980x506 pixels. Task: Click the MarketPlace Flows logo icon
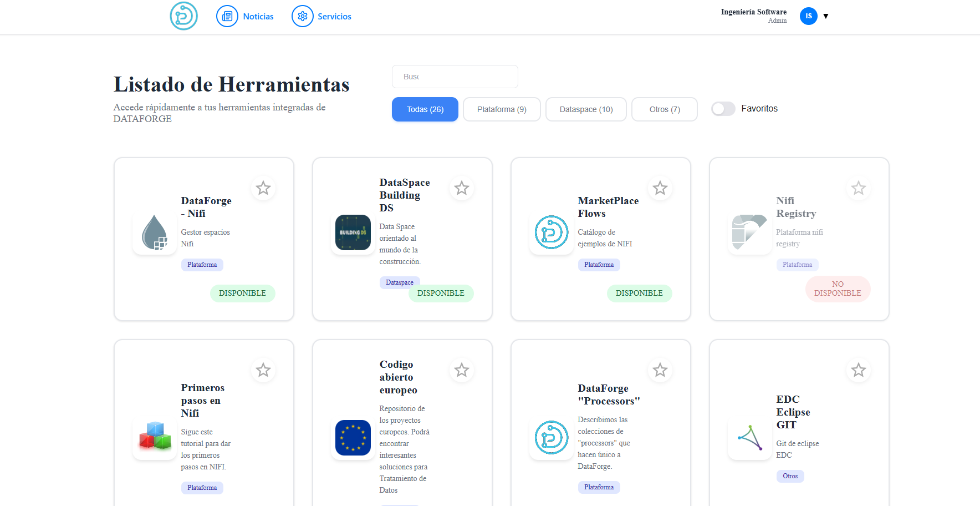click(552, 232)
